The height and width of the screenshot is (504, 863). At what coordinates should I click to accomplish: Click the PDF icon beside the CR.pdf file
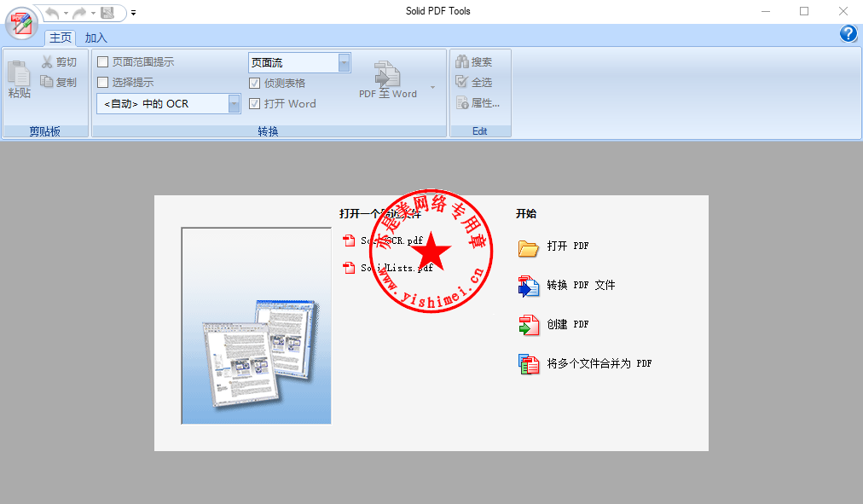point(349,240)
